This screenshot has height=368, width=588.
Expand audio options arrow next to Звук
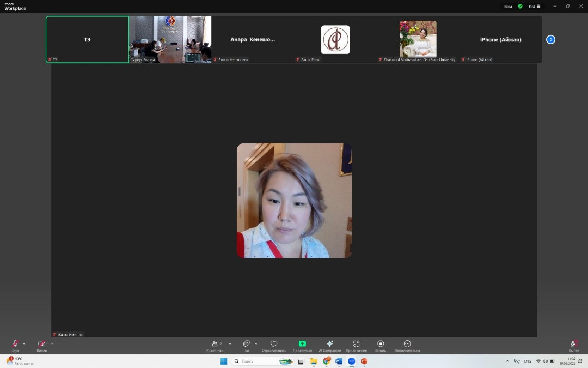click(24, 343)
